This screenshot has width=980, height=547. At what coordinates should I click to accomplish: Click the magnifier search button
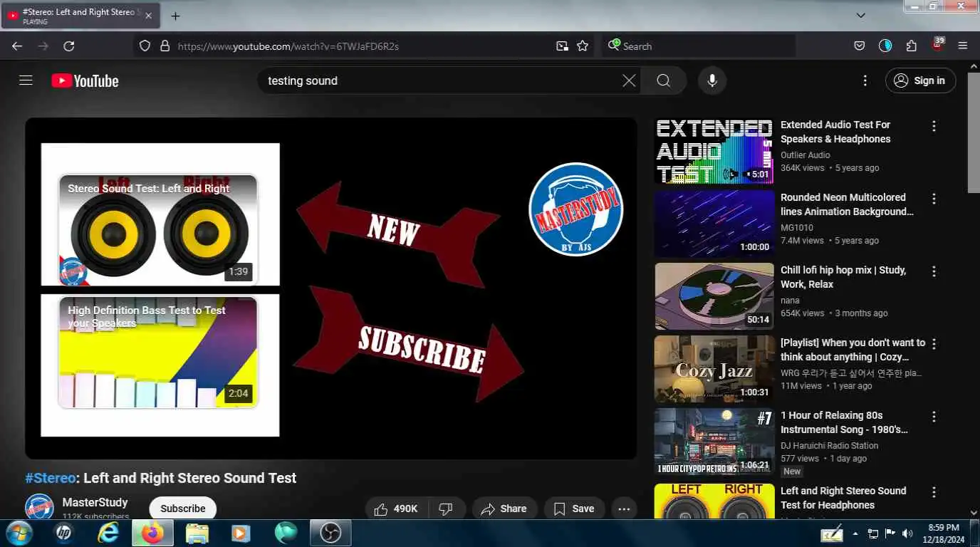664,80
